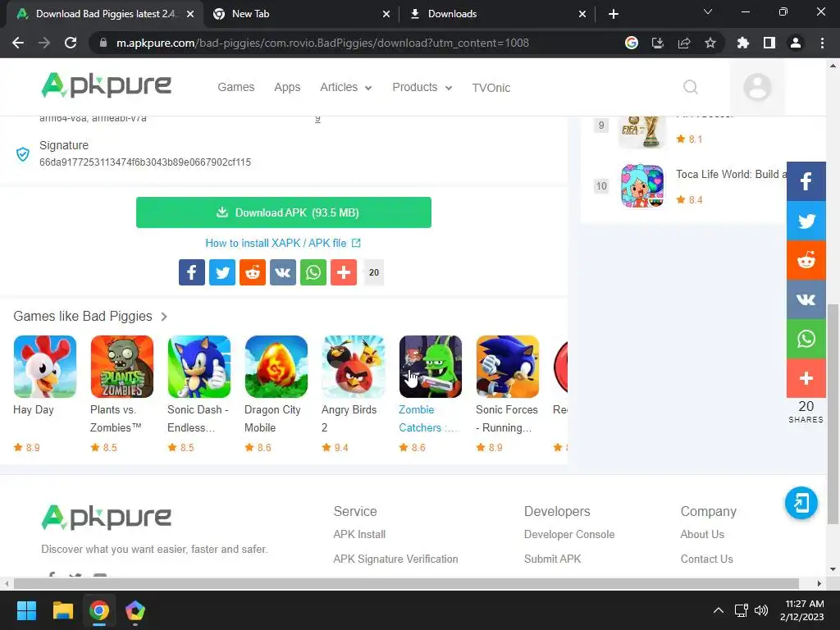Open the APKPure search magnifier icon
840x630 pixels.
(691, 87)
